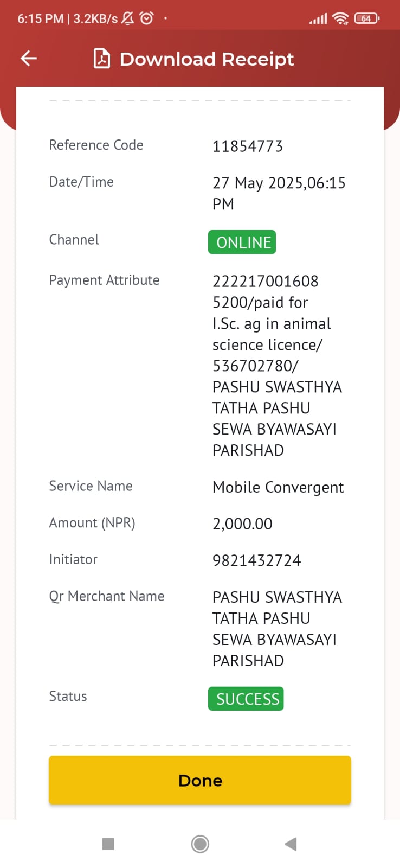Viewport: 400px width, 868px height.
Task: Tap the alarm clock status icon
Action: click(x=146, y=18)
